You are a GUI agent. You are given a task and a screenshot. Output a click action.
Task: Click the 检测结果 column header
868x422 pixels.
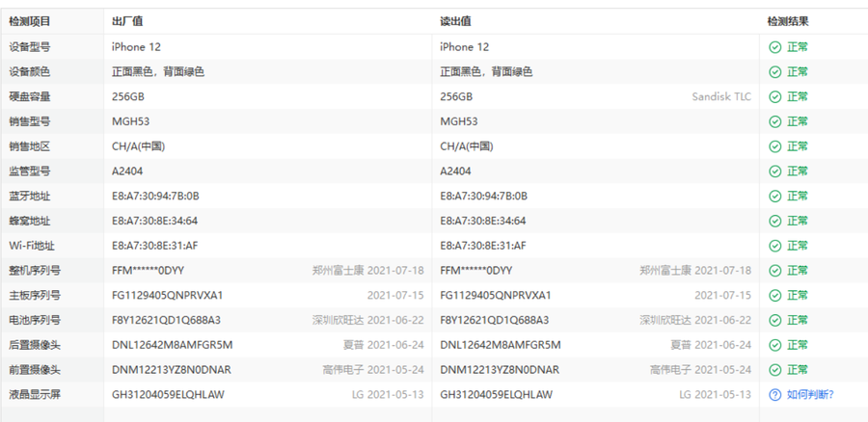(x=787, y=21)
